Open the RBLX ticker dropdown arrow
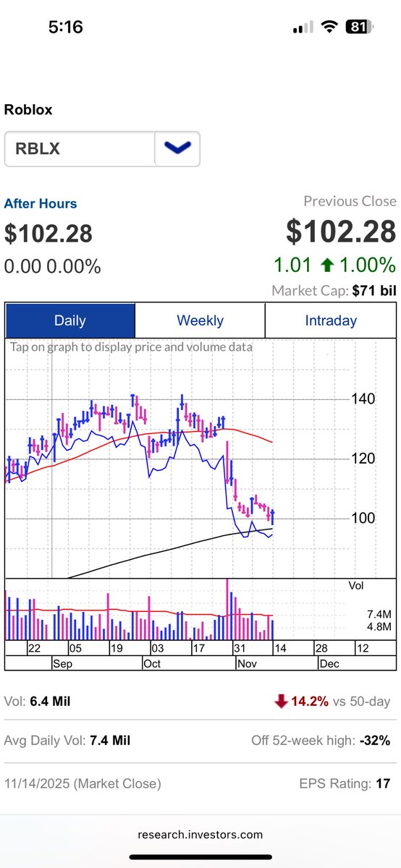The height and width of the screenshot is (868, 401). pos(177,148)
